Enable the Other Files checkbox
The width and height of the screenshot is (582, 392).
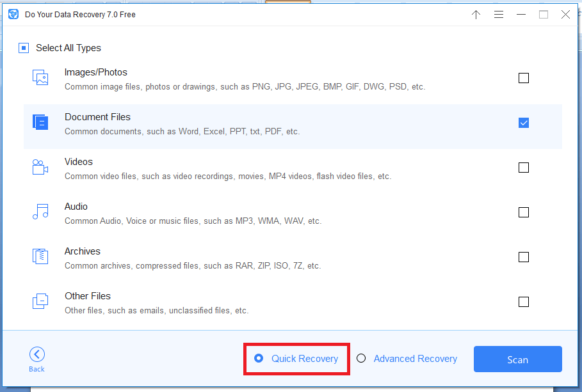point(523,302)
